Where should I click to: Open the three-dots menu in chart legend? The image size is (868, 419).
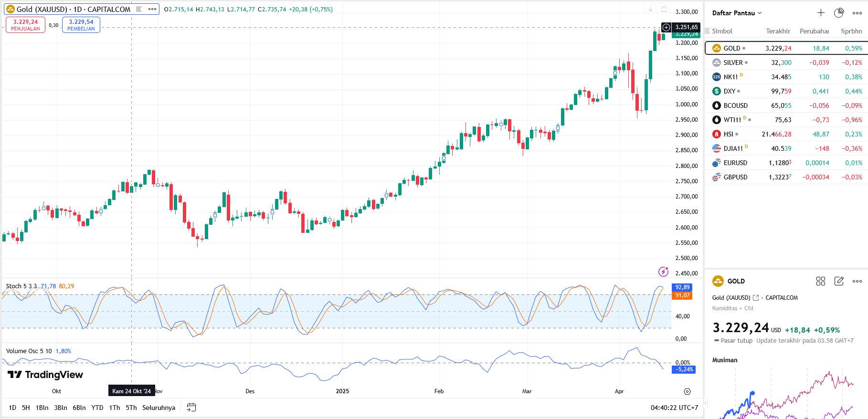[152, 9]
